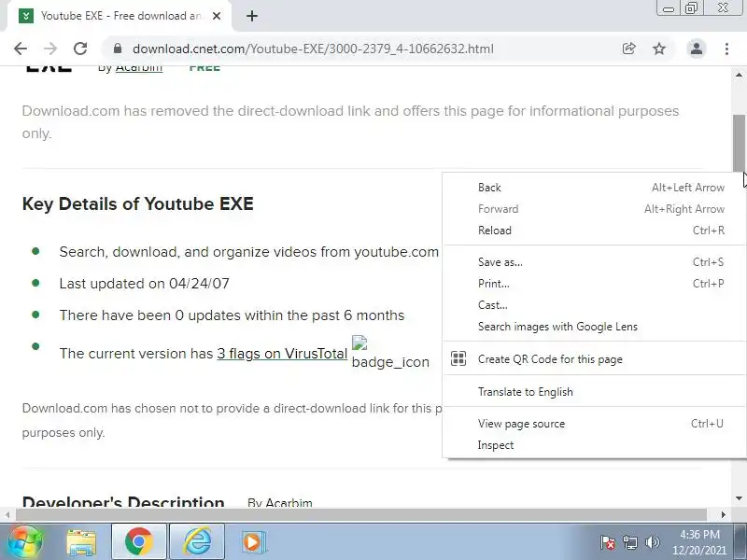Choose Forward in the context menu
Viewport: 747px width, 560px height.
click(595, 209)
